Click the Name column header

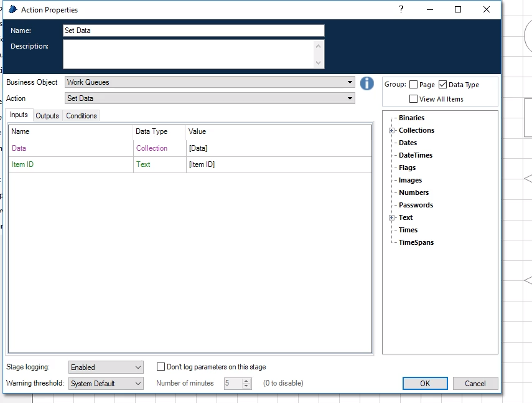[71, 131]
